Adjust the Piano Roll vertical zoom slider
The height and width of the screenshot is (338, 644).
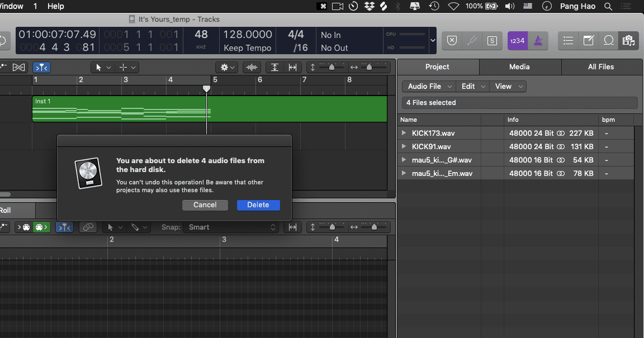[332, 227]
